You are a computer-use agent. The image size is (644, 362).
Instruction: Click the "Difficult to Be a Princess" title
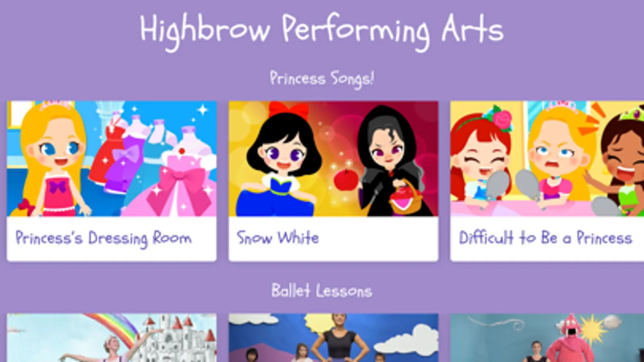click(546, 238)
